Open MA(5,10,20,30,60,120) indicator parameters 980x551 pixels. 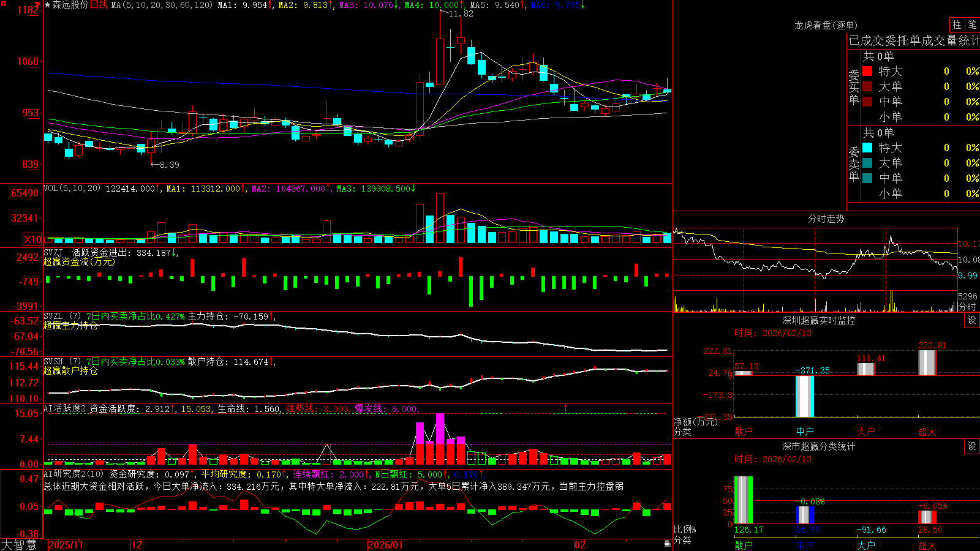tap(162, 5)
